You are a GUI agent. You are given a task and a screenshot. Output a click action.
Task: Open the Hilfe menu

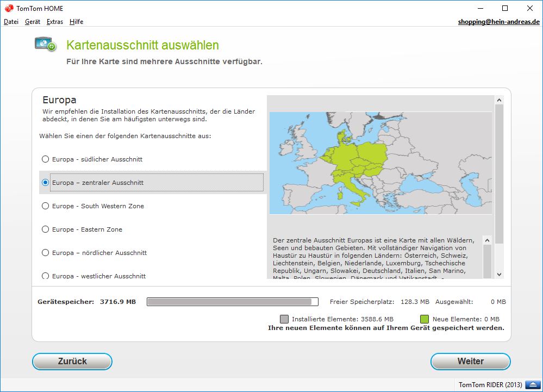[77, 22]
